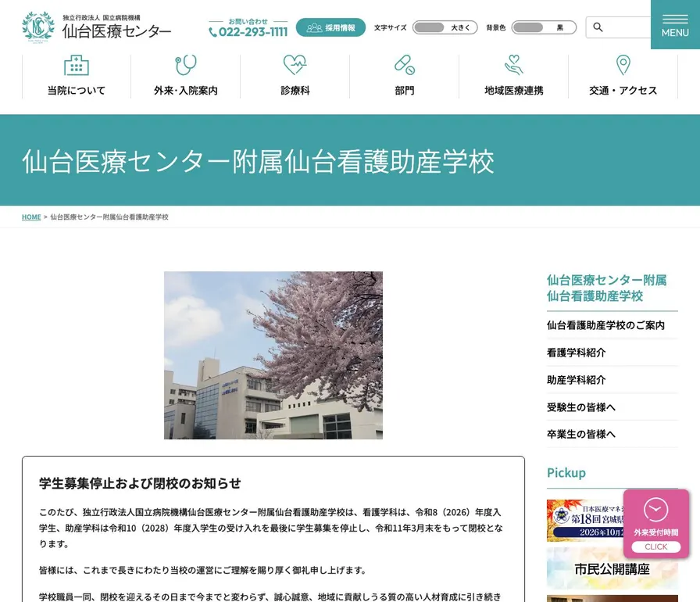This screenshot has height=602, width=700.
Task: Call phone number 022-293-1111 link
Action: [248, 32]
